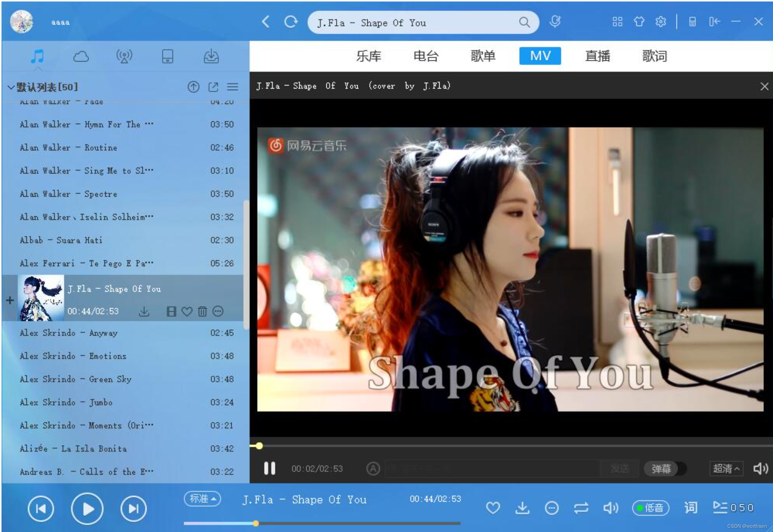Open the cloud music tab icon
Image resolution: width=773 pixels, height=532 pixels.
coord(81,57)
